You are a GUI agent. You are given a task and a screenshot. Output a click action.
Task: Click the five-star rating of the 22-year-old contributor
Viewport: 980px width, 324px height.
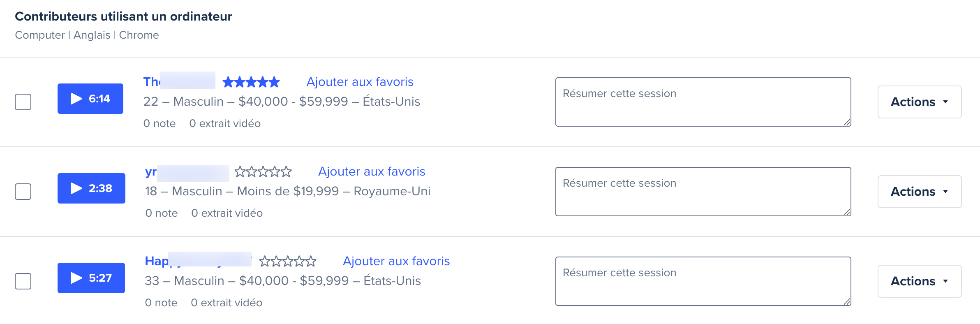[251, 82]
